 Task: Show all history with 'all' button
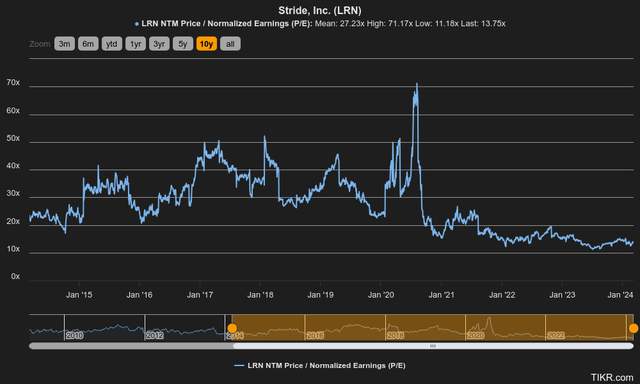point(230,44)
